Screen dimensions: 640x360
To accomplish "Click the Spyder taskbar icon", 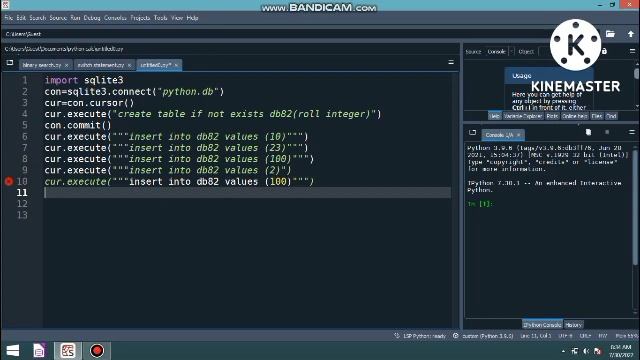I will pos(68,351).
